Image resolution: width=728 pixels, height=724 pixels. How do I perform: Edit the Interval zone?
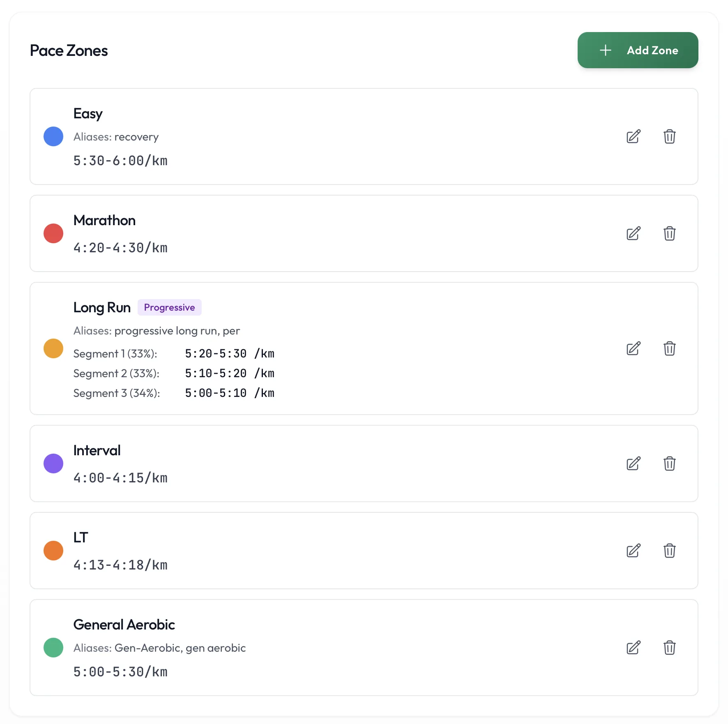[x=633, y=463]
